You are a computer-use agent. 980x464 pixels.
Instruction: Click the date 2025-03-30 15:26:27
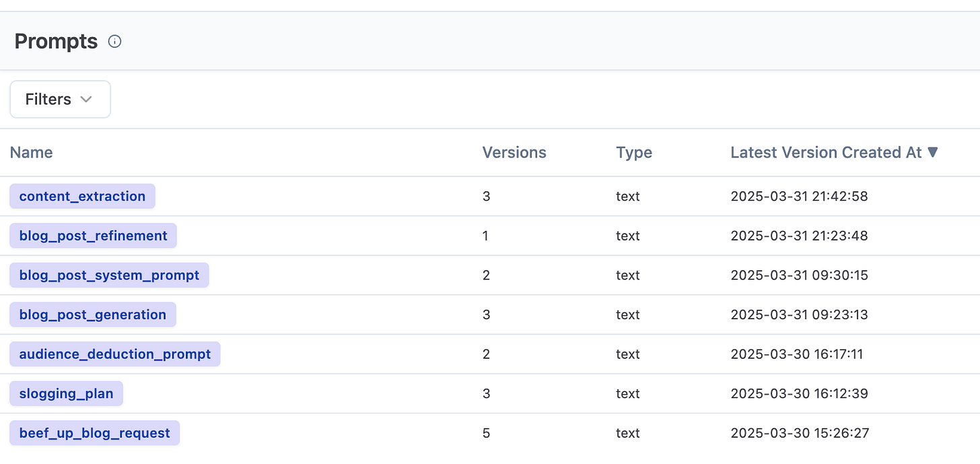[800, 433]
